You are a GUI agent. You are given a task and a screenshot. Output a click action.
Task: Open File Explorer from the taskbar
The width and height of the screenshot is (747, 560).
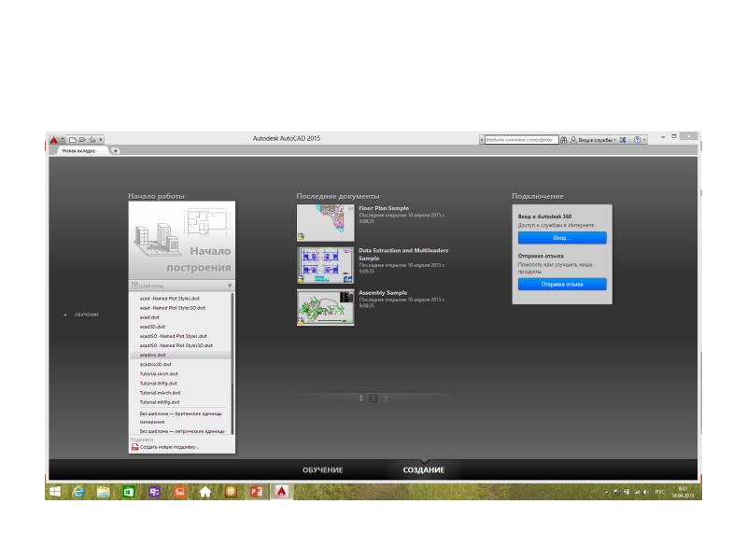coord(104,492)
